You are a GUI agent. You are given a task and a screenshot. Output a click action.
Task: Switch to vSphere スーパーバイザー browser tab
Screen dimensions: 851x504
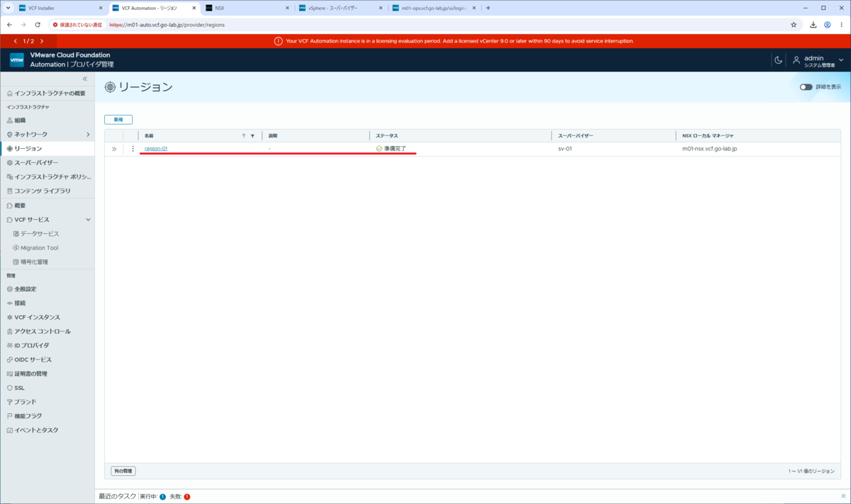[340, 8]
